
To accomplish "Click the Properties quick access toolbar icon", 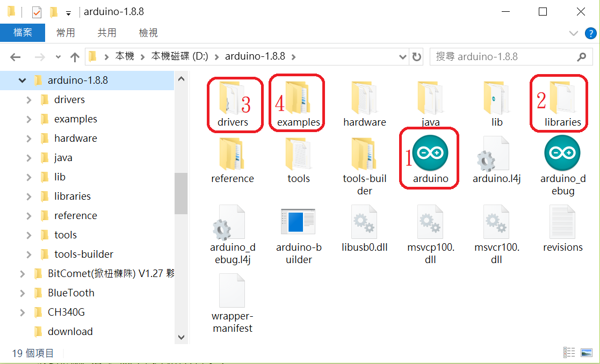I will (x=37, y=12).
